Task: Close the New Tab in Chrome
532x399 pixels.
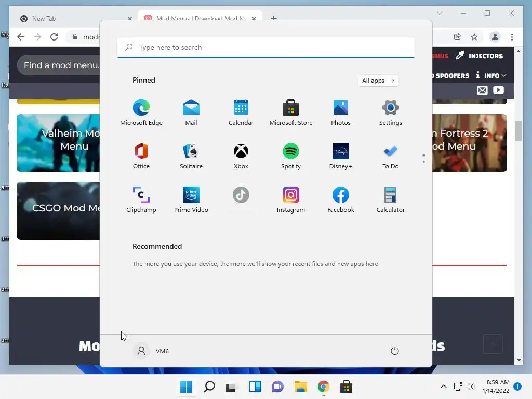Action: [x=129, y=19]
